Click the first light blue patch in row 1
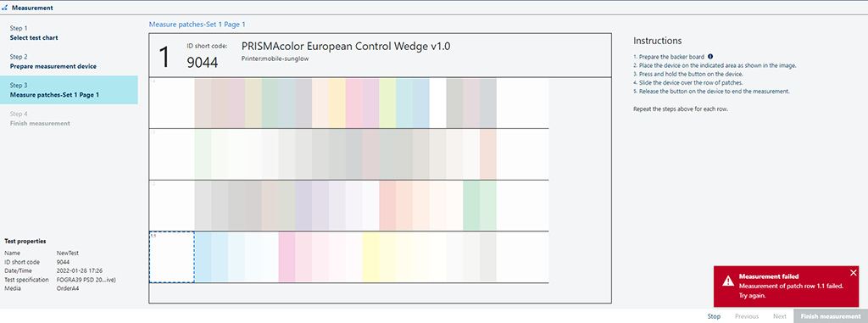This screenshot has width=868, height=323. (x=203, y=257)
